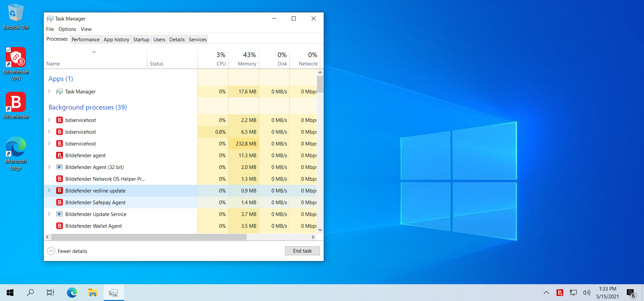Click the horizontal scrollbar right arrow

(313, 237)
